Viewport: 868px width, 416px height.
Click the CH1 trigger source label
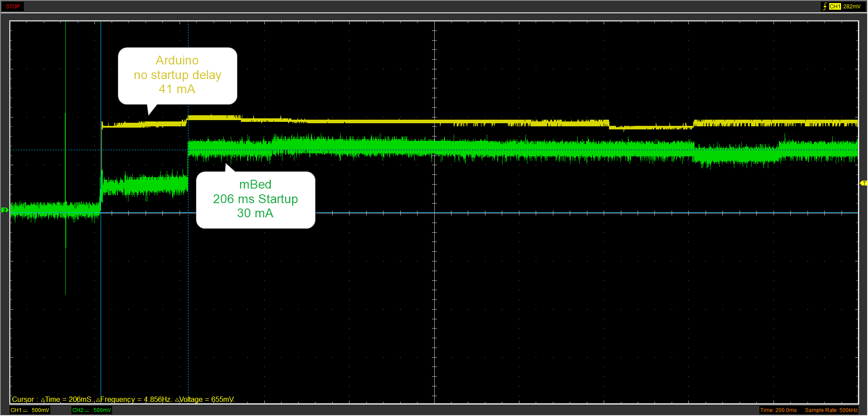click(x=834, y=7)
